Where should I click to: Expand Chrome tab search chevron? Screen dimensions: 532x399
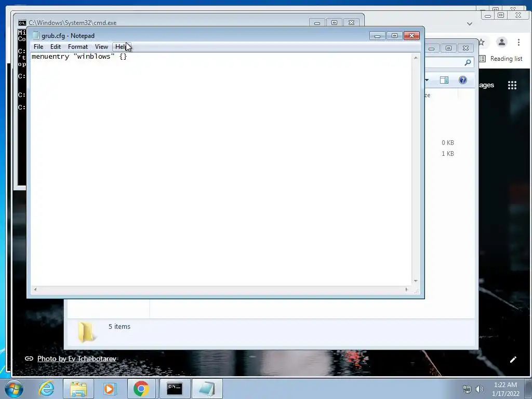[470, 24]
